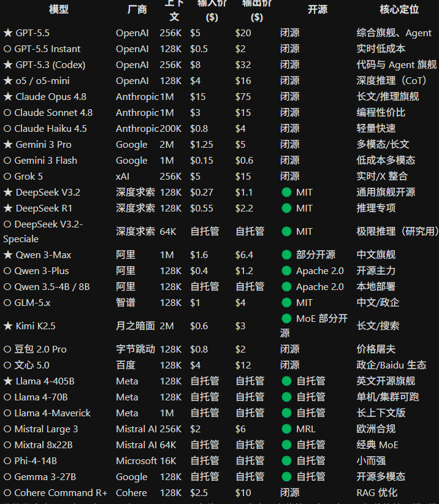Click the 开源 column header

click(318, 9)
